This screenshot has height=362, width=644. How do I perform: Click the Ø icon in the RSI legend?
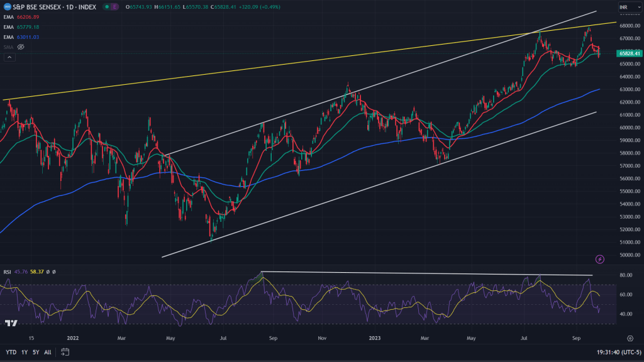[x=48, y=272]
